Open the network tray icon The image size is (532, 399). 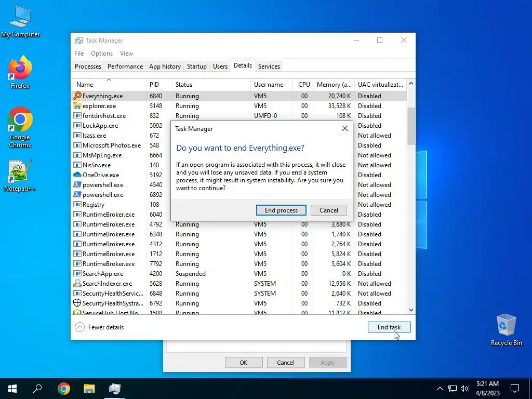(x=453, y=389)
